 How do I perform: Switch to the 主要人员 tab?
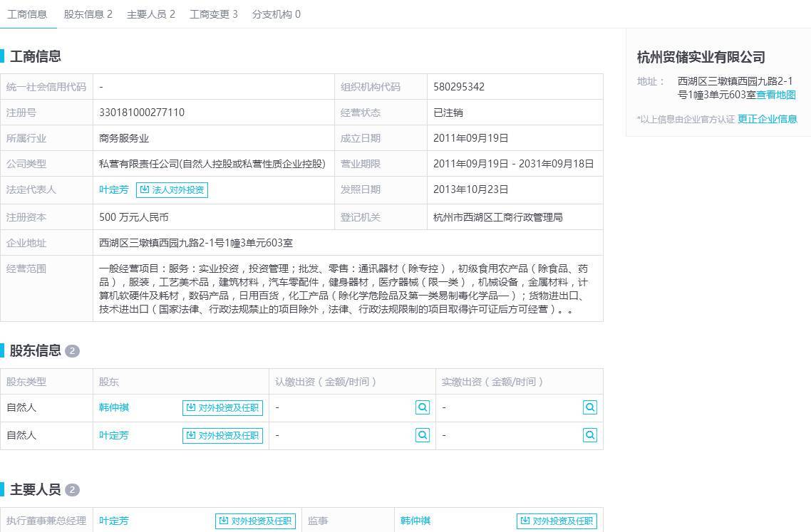coord(150,14)
